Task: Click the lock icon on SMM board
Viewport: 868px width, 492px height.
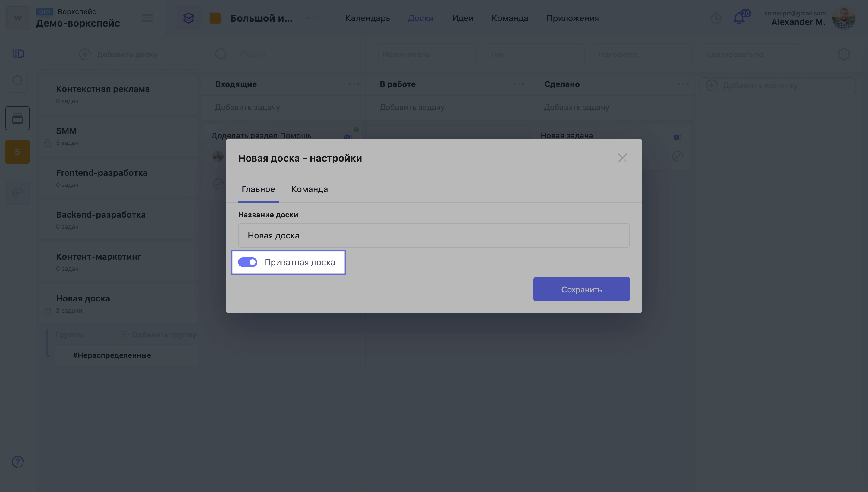Action: [48, 143]
